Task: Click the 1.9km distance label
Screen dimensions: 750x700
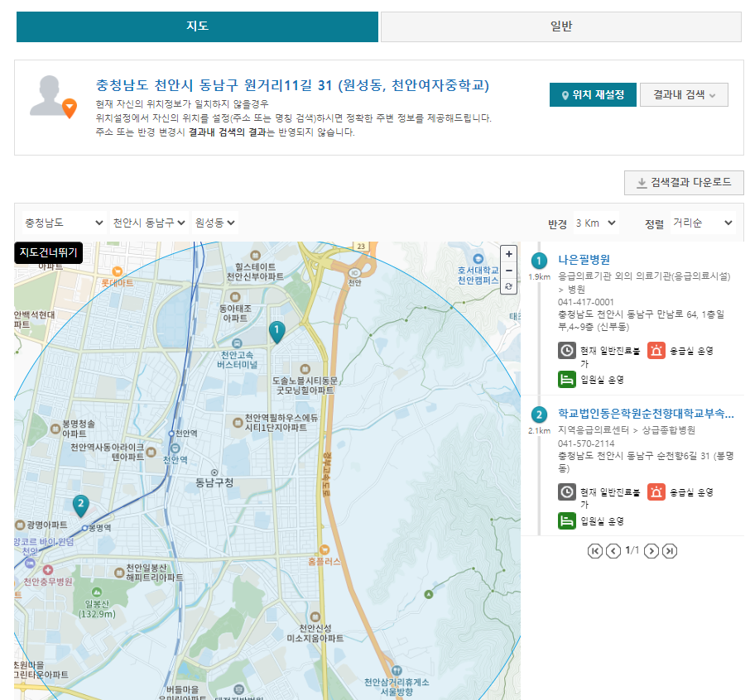Action: coord(539,277)
